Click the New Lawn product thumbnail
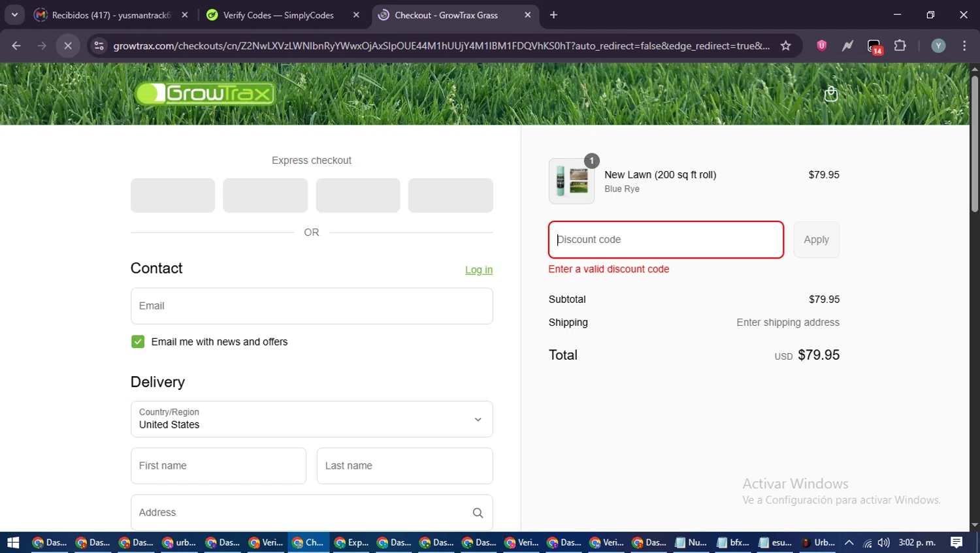 pos(572,181)
